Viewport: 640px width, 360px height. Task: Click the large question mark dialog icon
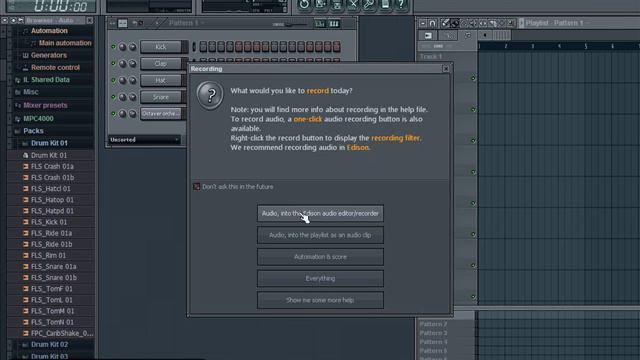click(210, 95)
